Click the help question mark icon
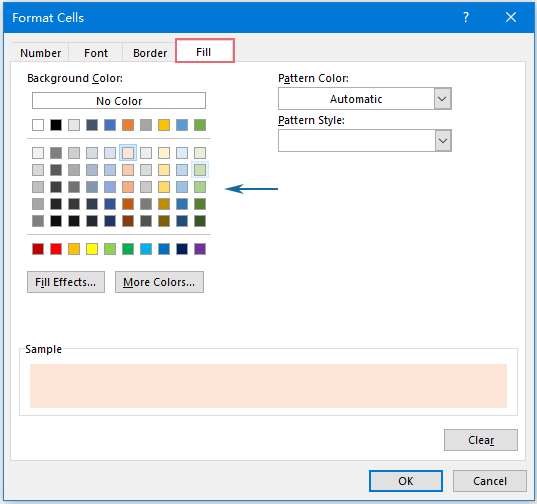537x504 pixels. tap(466, 17)
